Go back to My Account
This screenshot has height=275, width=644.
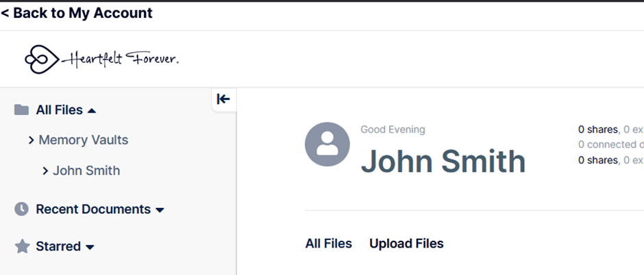pyautogui.click(x=77, y=13)
